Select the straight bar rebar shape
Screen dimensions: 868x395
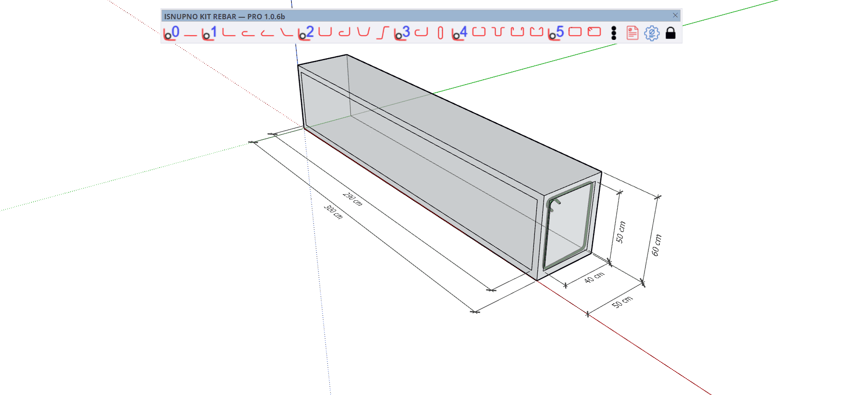tap(190, 34)
